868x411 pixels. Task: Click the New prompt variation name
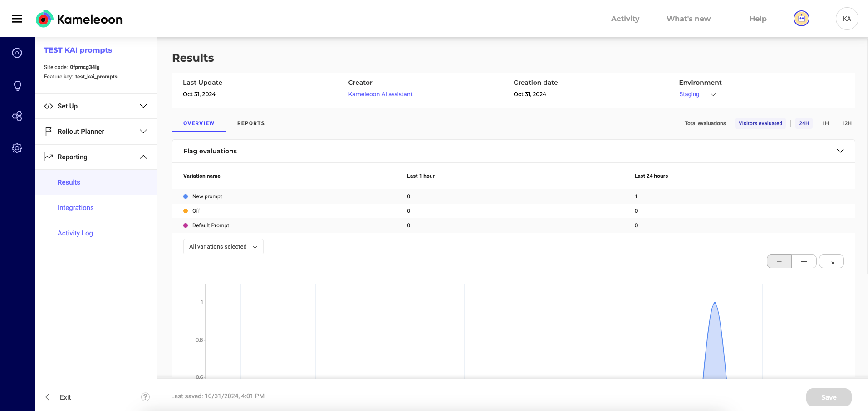click(x=207, y=196)
